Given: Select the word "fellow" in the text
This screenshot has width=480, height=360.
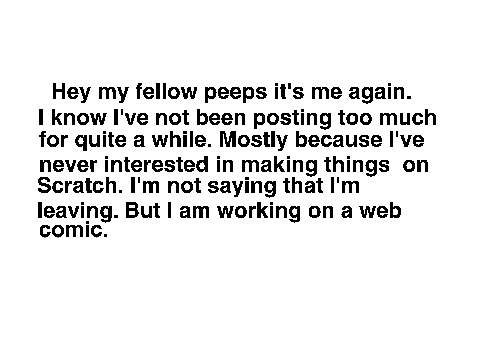Looking at the screenshot, I should click(x=166, y=91).
